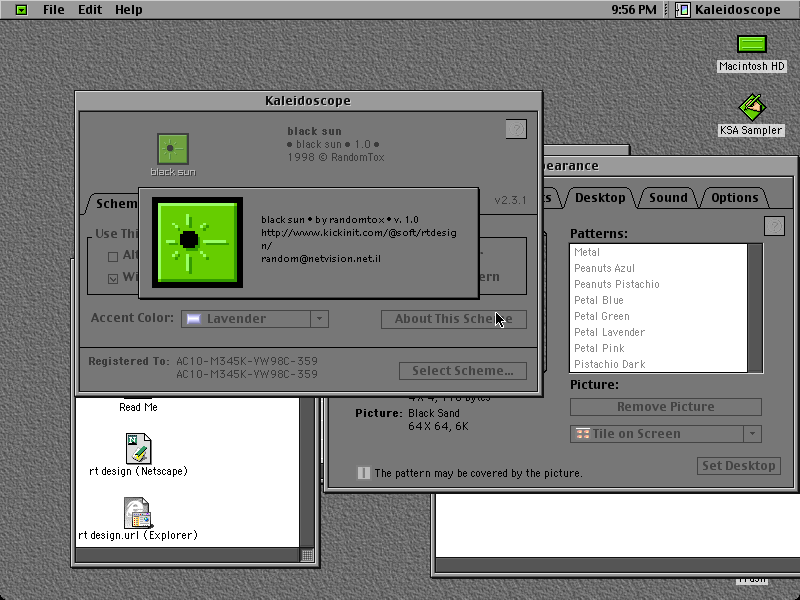Select the rt design (Netscape) file icon

[x=138, y=448]
